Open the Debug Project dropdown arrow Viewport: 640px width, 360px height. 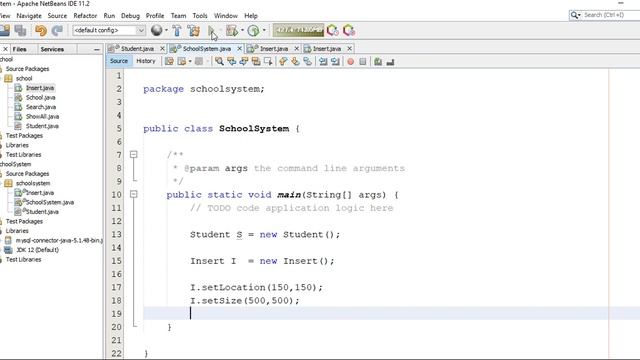pos(242,30)
